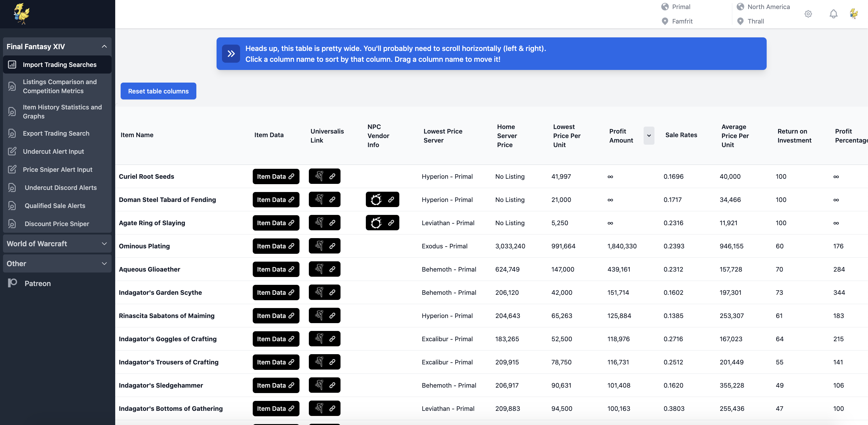This screenshot has height=425, width=868.
Task: Open NPC vendor info for Doman Steel Tabard
Action: click(382, 199)
